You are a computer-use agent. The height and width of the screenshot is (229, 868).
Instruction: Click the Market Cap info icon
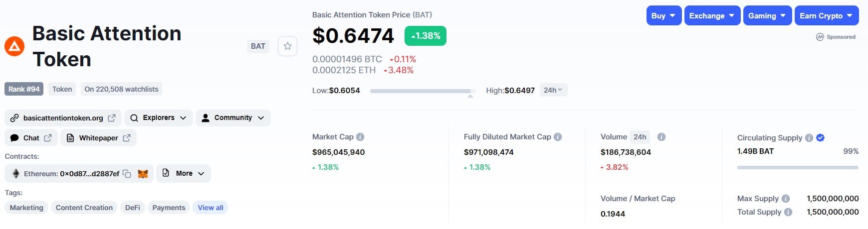(x=360, y=137)
